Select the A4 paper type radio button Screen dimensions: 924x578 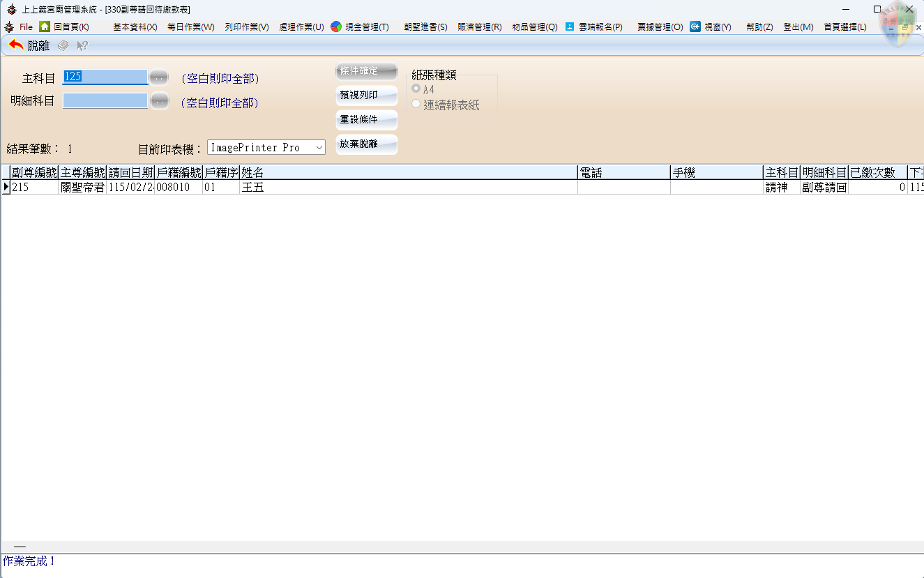pos(416,89)
